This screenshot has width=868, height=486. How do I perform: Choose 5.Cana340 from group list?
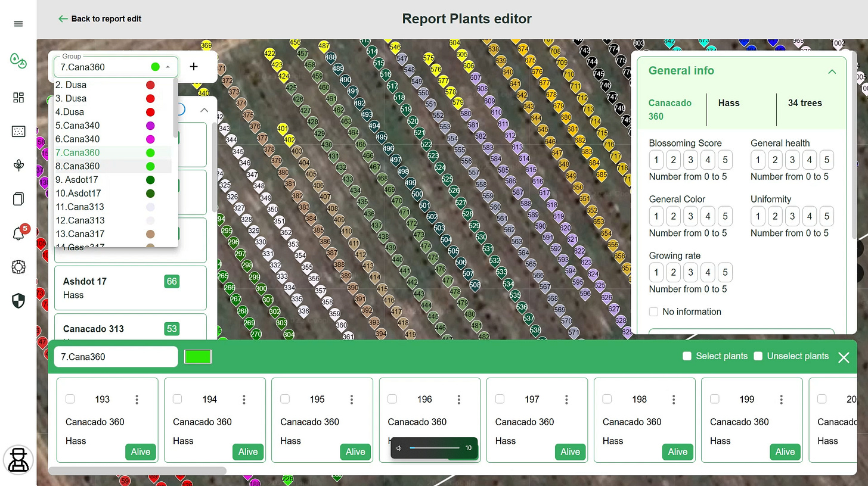pyautogui.click(x=113, y=126)
